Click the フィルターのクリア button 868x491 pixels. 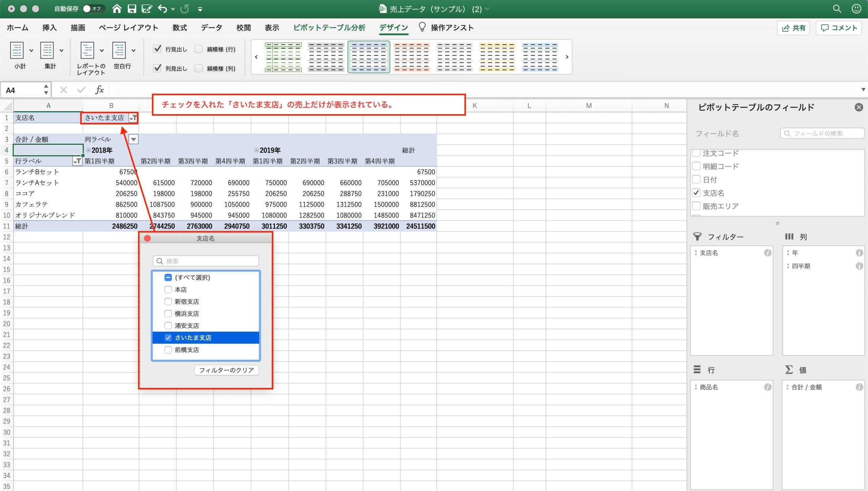tap(226, 370)
